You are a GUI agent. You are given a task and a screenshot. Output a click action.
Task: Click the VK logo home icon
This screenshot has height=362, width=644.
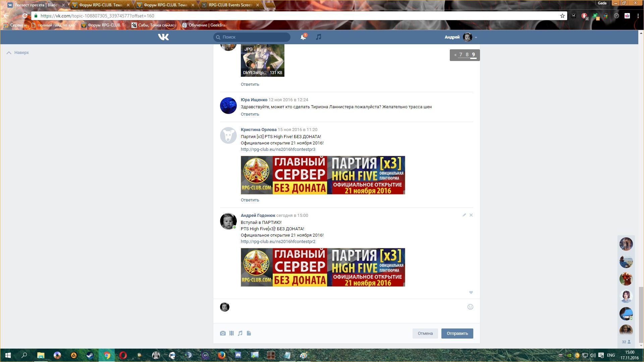[x=163, y=37]
